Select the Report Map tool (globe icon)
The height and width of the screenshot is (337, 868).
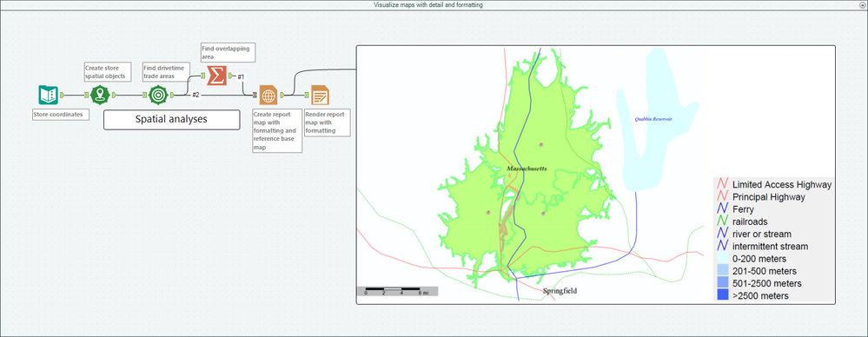tap(268, 96)
